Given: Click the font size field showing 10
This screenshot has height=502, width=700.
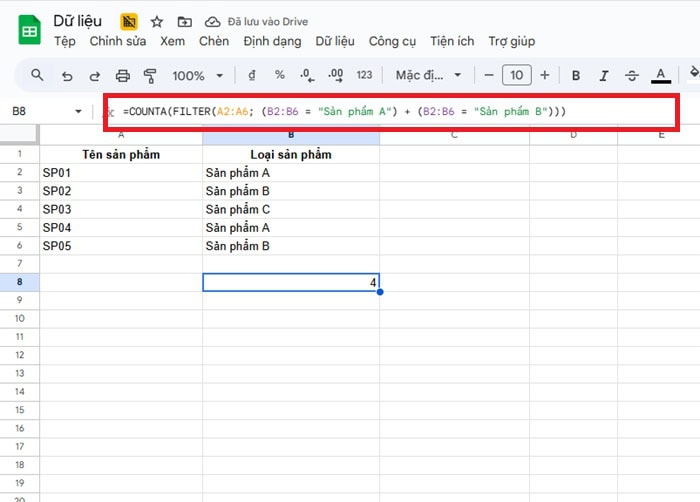Looking at the screenshot, I should 517,75.
